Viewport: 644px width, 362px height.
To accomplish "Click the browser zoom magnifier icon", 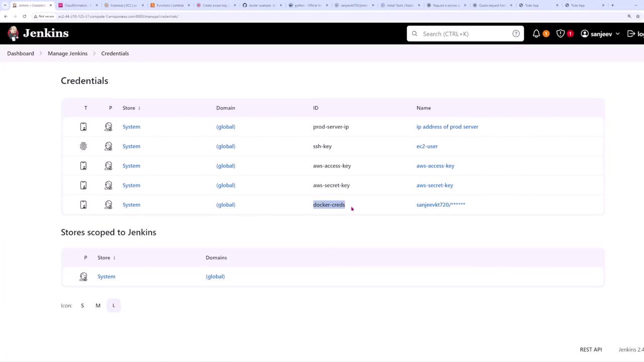I will [x=629, y=16].
